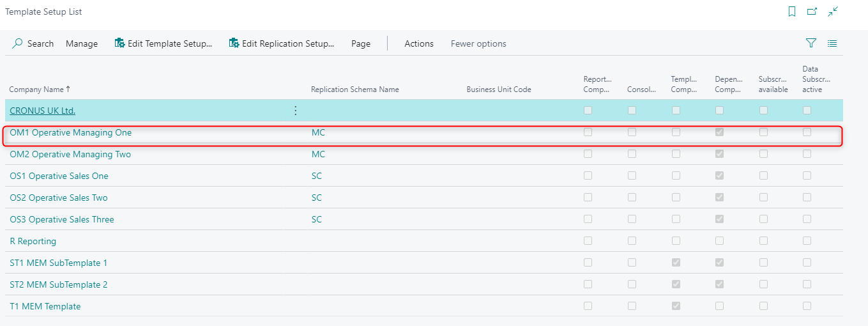This screenshot has width=868, height=326.
Task: Toggle Template Company checkbox for T1 MEM Template
Action: [x=676, y=306]
